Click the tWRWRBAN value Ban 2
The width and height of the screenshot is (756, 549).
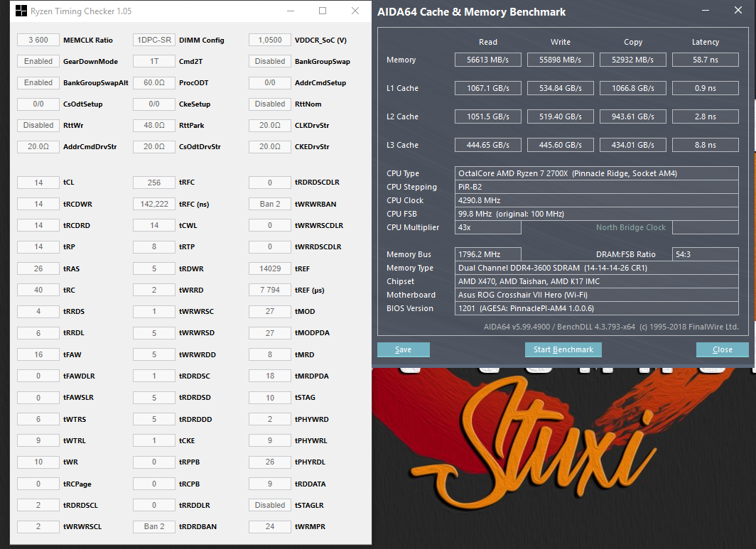269,204
